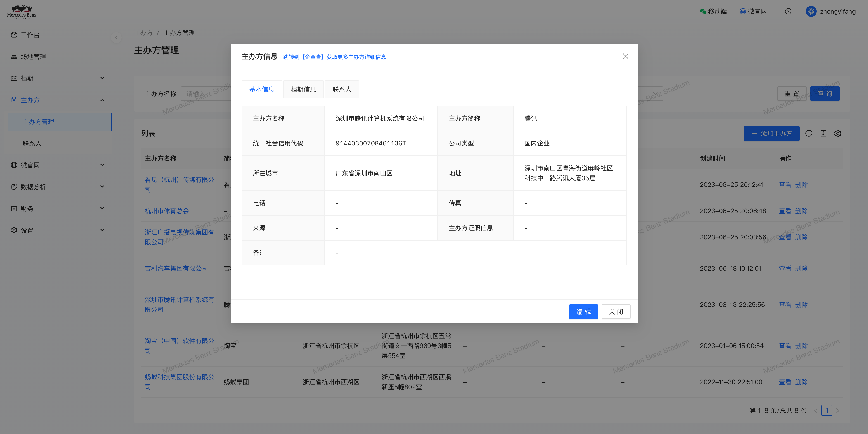Open 吉利汽车集团有限公司 link
868x434 pixels.
pos(176,268)
